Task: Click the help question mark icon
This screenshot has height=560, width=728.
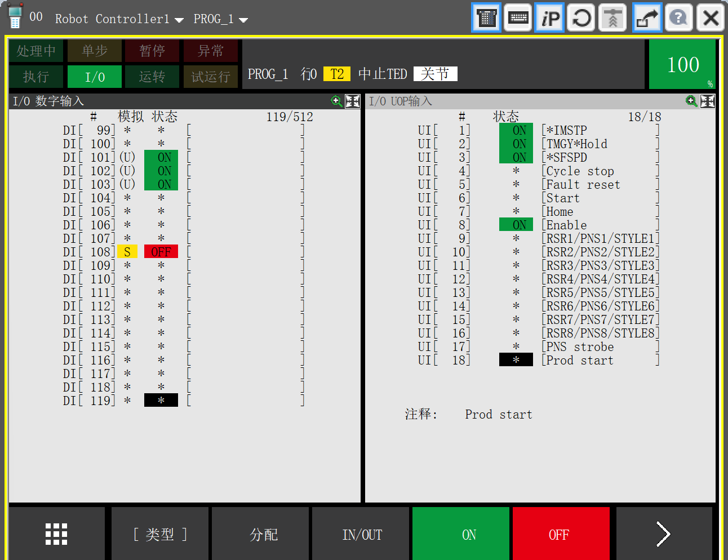Action: (678, 18)
